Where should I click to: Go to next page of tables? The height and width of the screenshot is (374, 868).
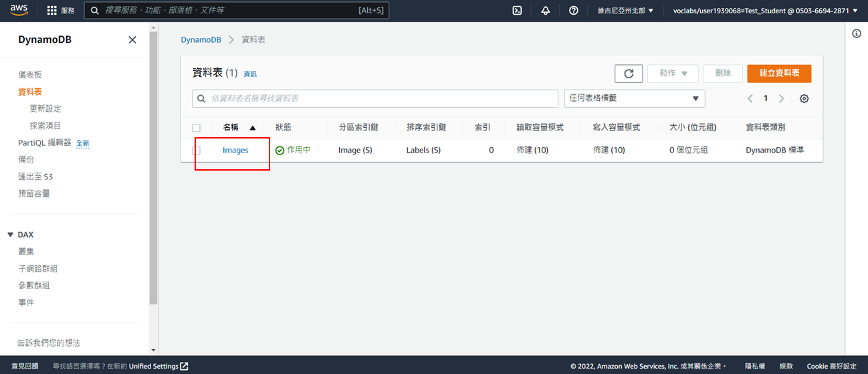781,98
